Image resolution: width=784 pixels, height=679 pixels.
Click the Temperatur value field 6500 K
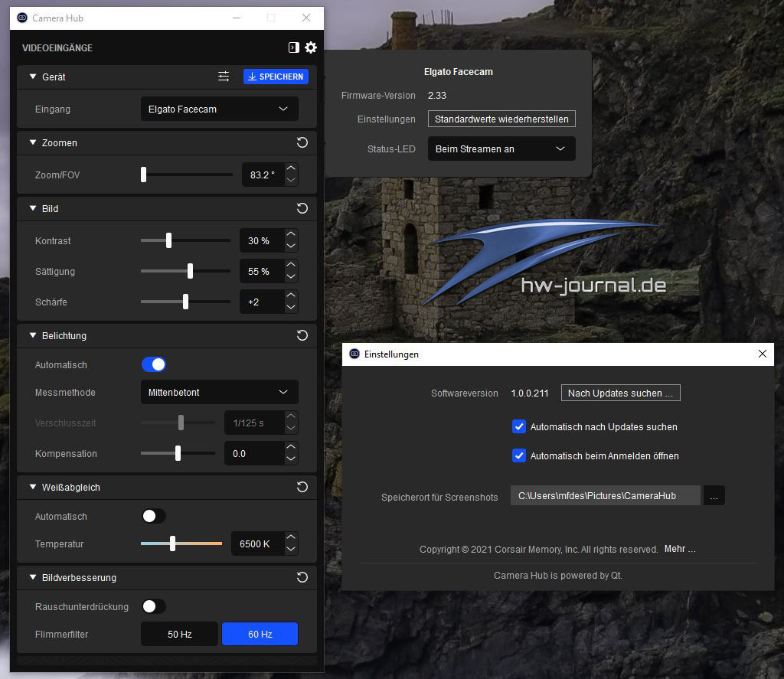pyautogui.click(x=257, y=544)
